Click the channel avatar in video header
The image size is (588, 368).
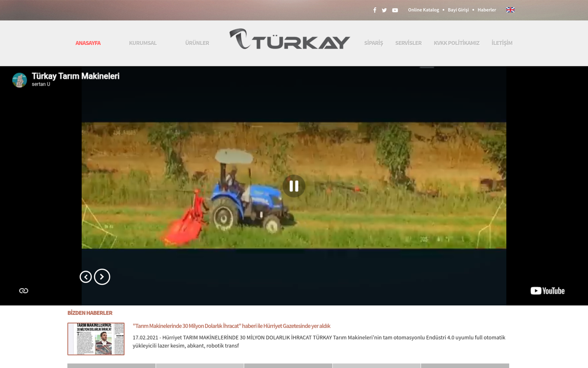coord(20,80)
